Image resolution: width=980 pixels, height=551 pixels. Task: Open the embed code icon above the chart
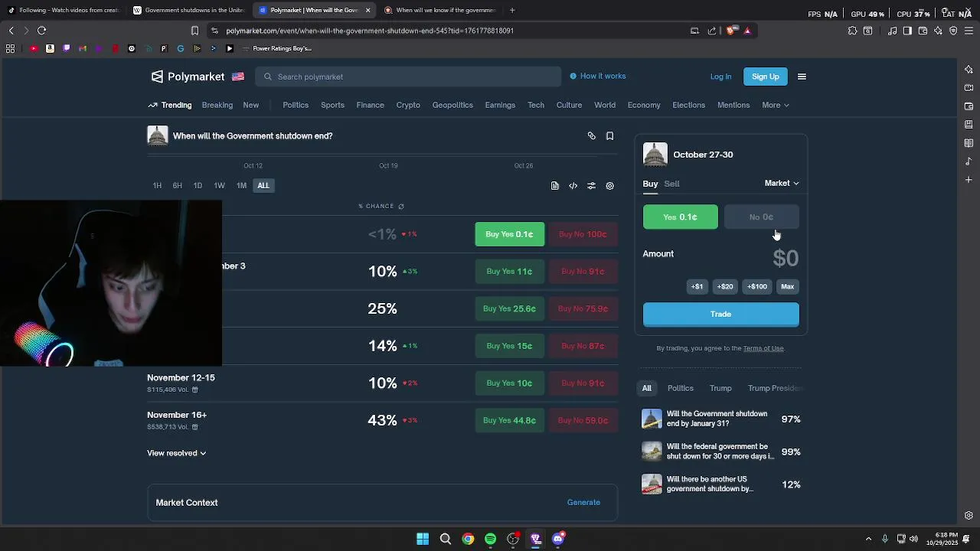point(573,186)
